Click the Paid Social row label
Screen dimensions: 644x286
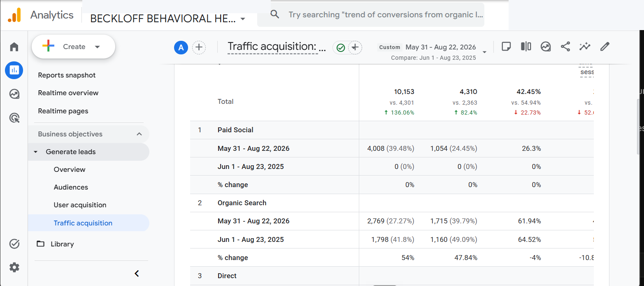235,130
